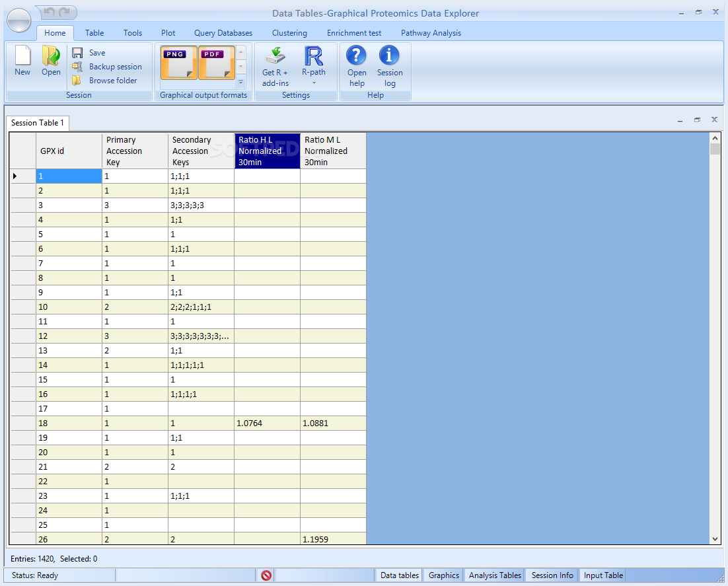Select Secondary Keys cell 3;3;3;3;3
Image resolution: width=728 pixels, height=586 pixels.
click(x=201, y=205)
